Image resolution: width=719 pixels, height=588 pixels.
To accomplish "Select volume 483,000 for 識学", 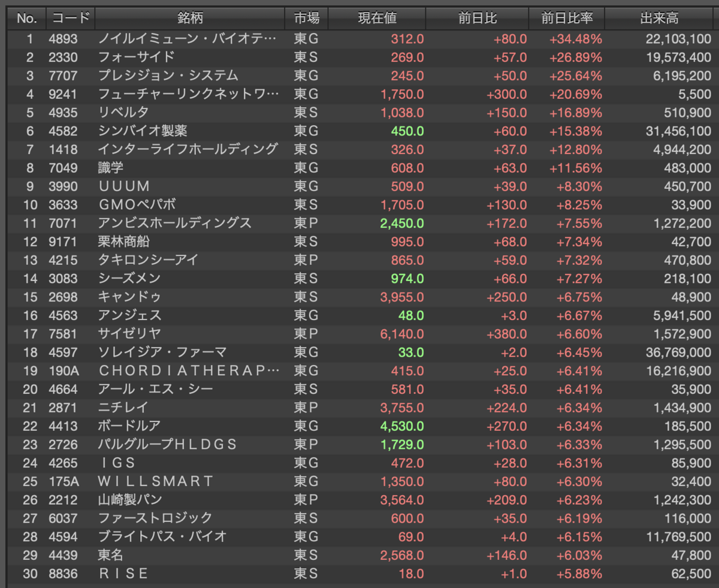I will (x=688, y=168).
